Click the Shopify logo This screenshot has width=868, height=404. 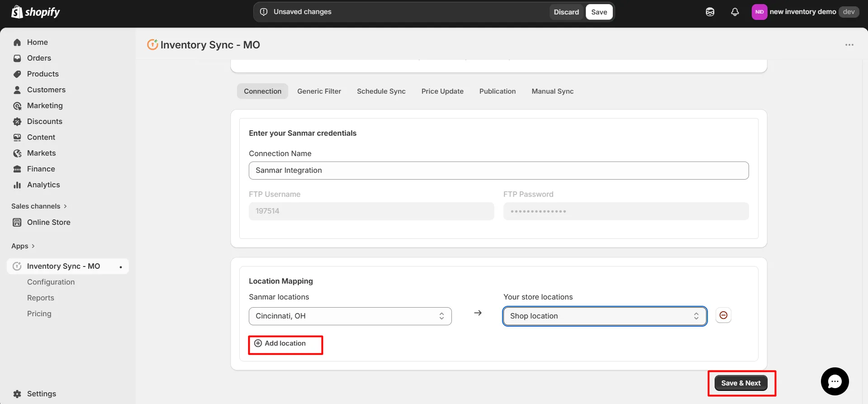(36, 12)
